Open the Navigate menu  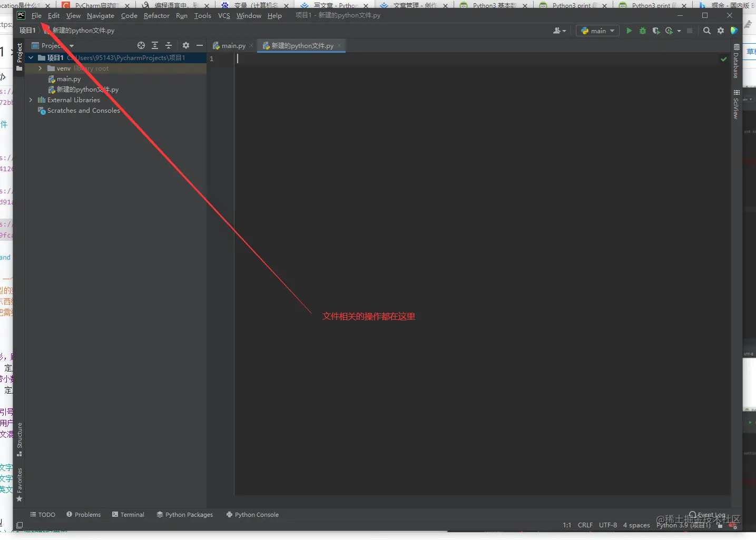pyautogui.click(x=101, y=16)
